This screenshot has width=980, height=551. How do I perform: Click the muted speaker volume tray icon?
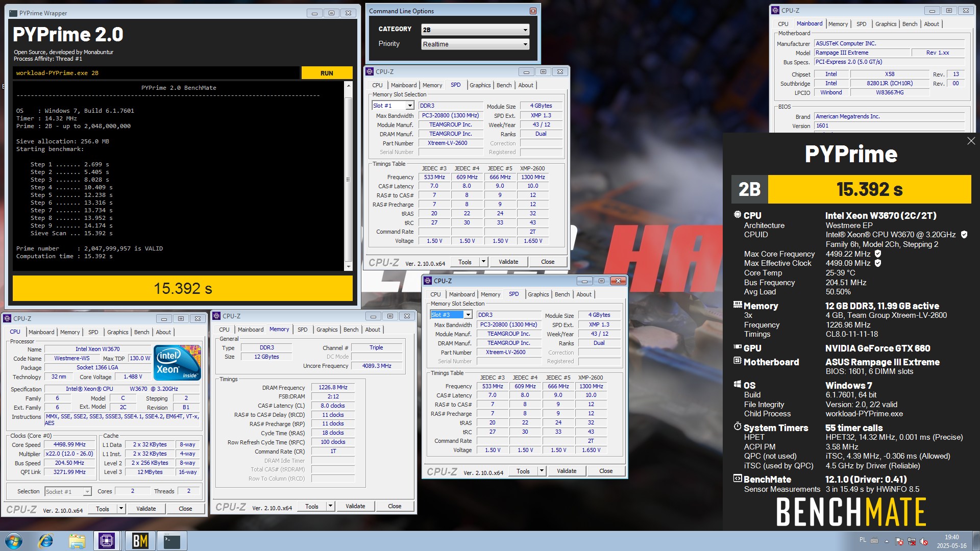[924, 541]
